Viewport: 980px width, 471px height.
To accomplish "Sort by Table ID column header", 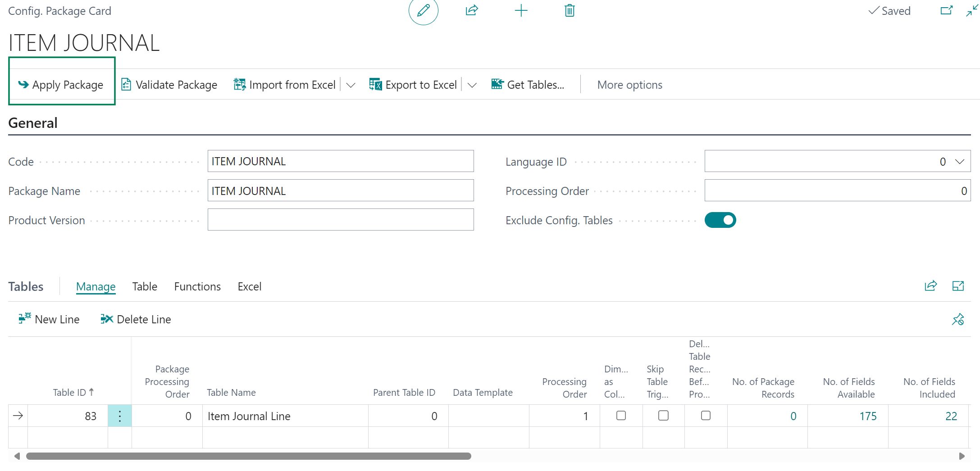I will coord(73,392).
